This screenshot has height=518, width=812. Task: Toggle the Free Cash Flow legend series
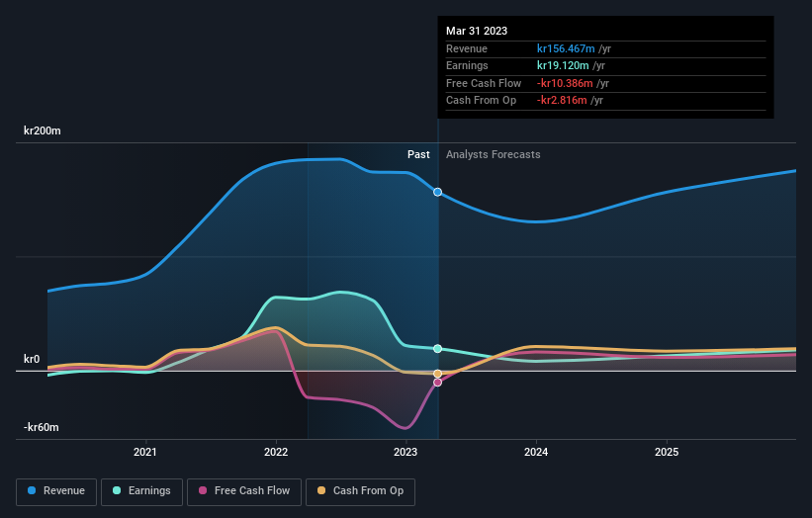coord(244,491)
